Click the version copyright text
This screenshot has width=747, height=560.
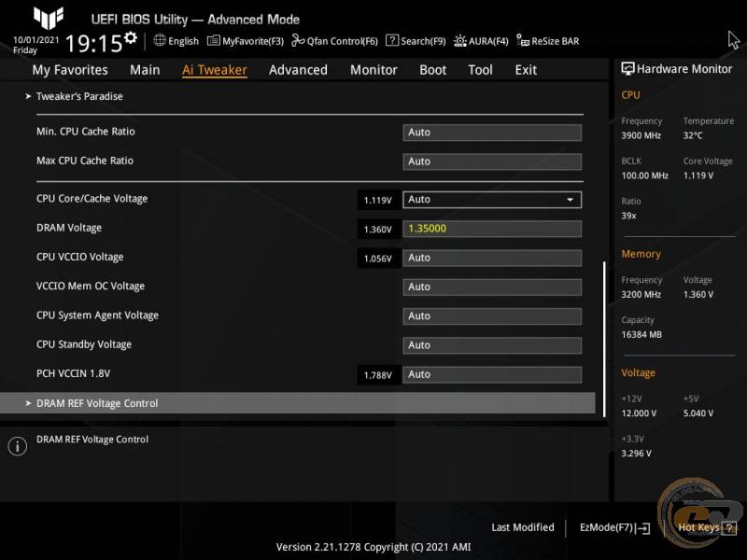coord(373,547)
